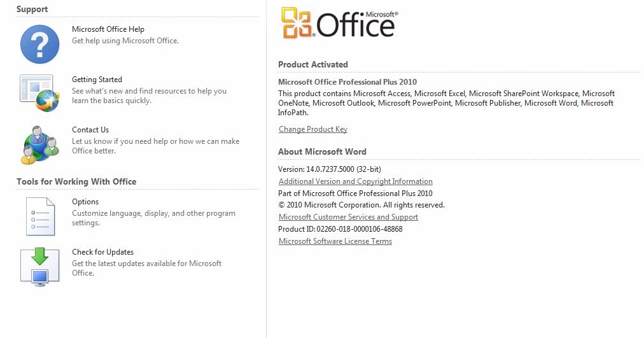Image resolution: width=644 pixels, height=338 pixels.
Task: Open the Options checklist document icon
Action: [39, 216]
